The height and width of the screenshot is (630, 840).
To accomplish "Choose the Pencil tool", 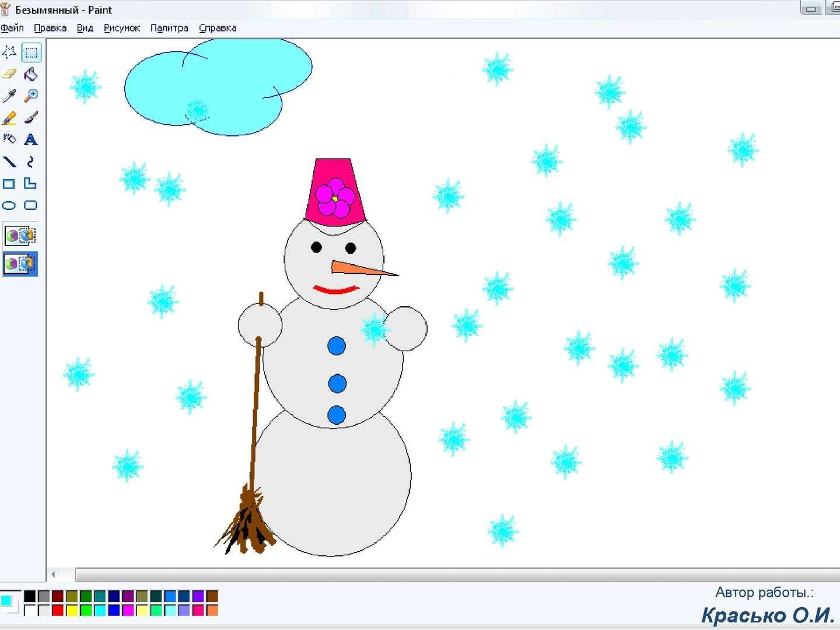I will [9, 118].
